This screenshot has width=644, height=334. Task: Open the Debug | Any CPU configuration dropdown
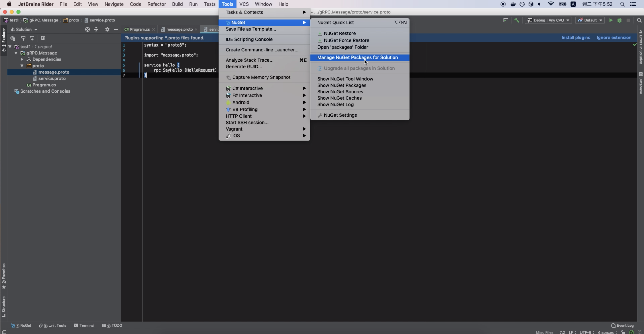coord(548,20)
